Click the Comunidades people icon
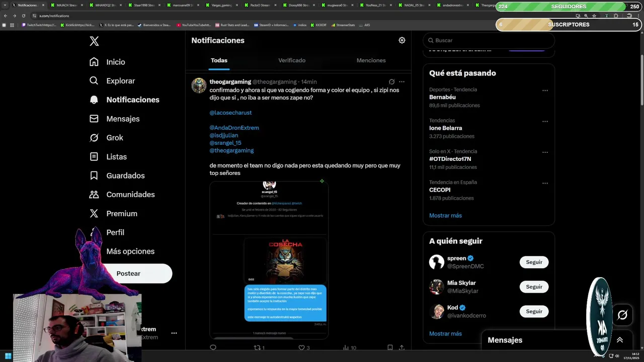The height and width of the screenshot is (362, 644). [94, 195]
